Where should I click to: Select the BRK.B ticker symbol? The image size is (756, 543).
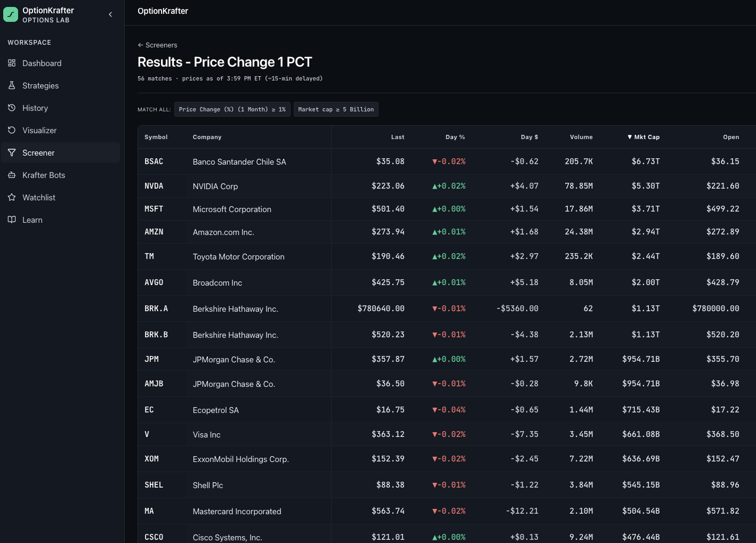156,335
